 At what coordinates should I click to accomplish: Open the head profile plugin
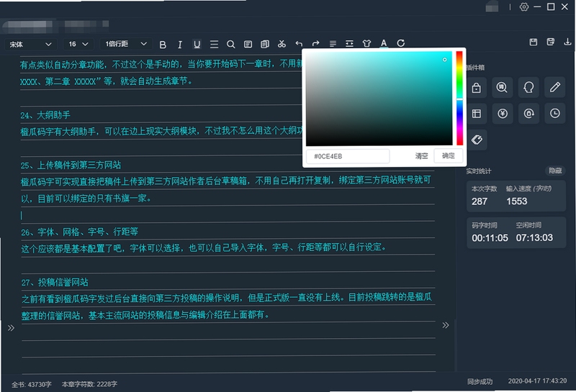[528, 87]
